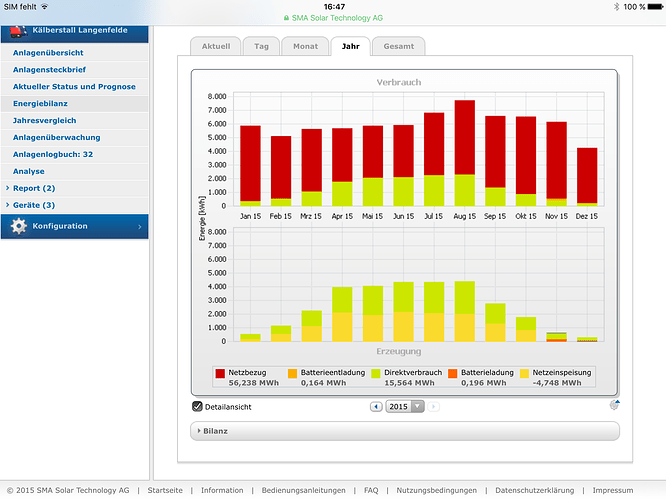Open the Jahresvergleich link

pyautogui.click(x=45, y=121)
